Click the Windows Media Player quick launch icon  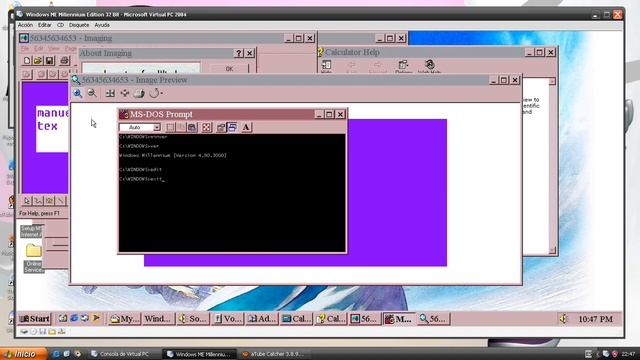click(x=96, y=318)
